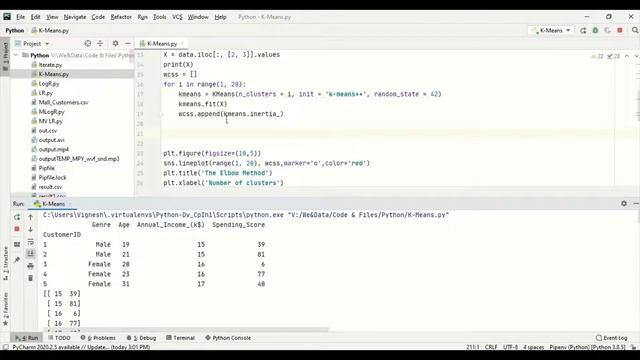Locate the opened file in Project panel
640x360 pixels.
(x=87, y=43)
